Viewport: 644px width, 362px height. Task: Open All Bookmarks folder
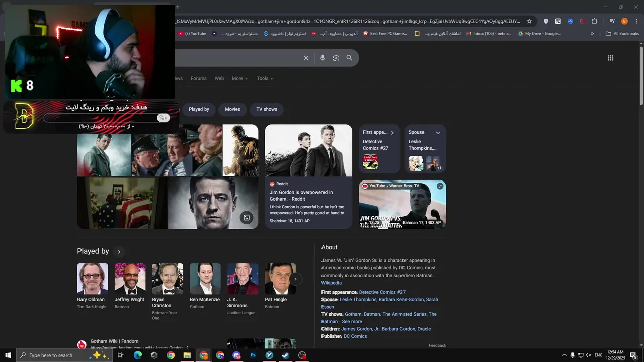622,34
